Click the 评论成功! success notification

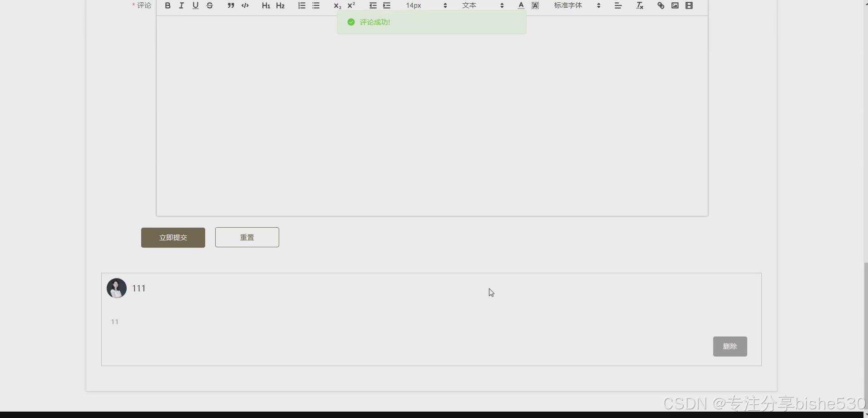click(x=432, y=22)
